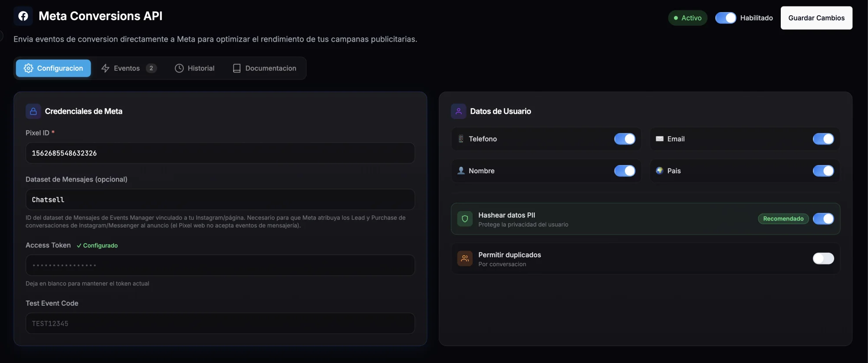Click the Dataset de Mensajes (opcional) label
The width and height of the screenshot is (868, 363).
tap(76, 179)
